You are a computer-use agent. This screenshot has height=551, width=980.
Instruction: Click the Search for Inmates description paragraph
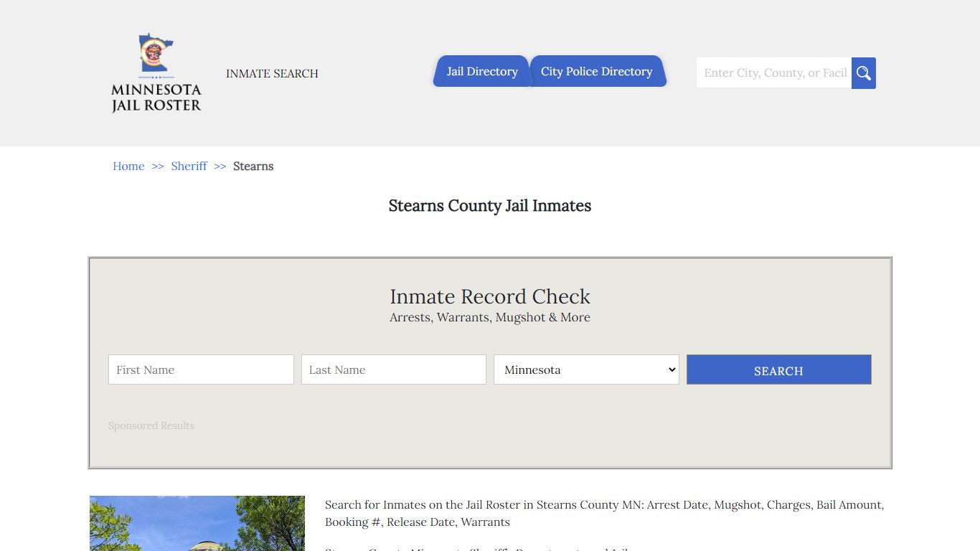coord(605,513)
